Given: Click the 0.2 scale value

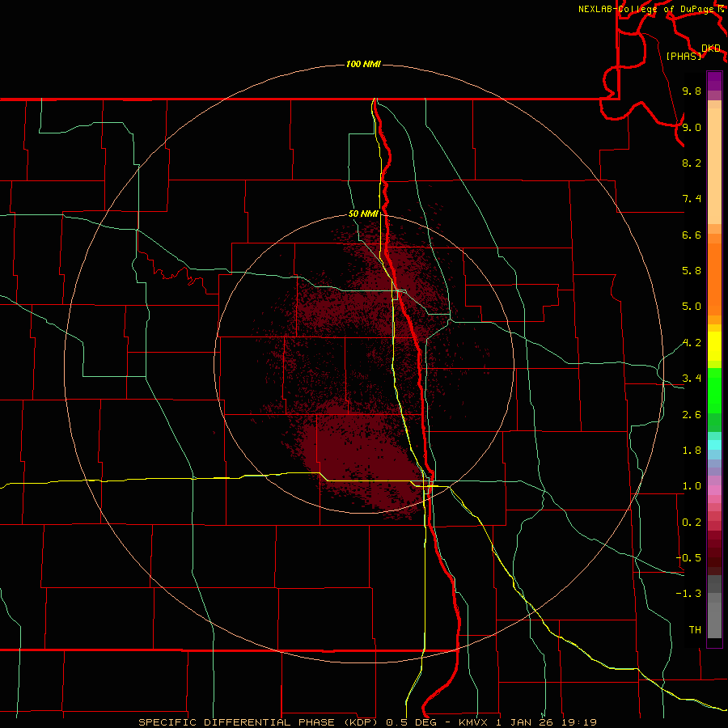Looking at the screenshot, I should pyautogui.click(x=692, y=523).
